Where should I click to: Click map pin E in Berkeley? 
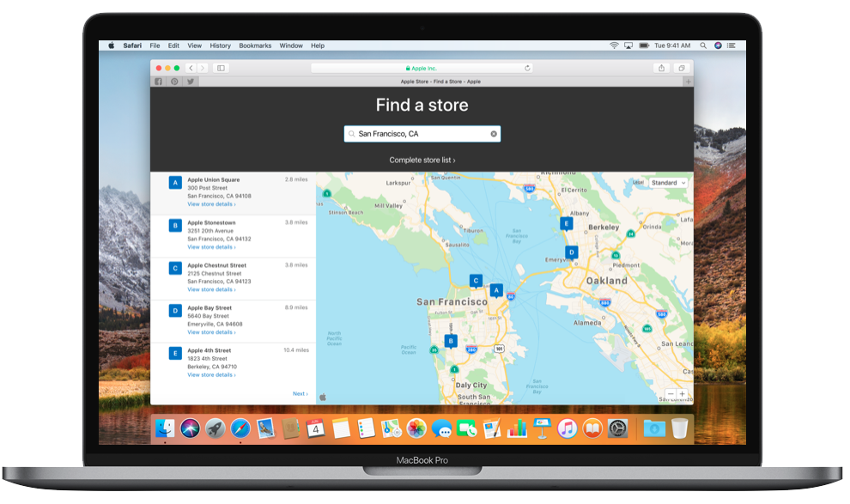(x=566, y=224)
